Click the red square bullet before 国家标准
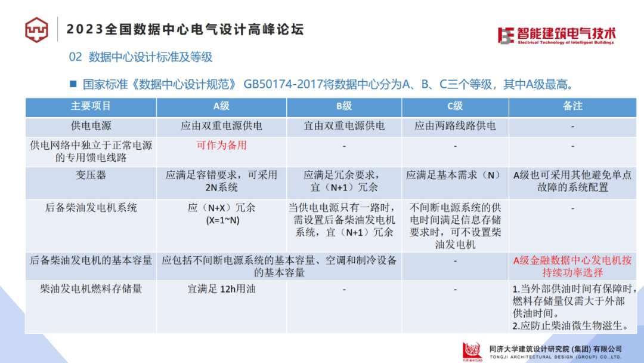Viewport: 644px width, 363px height. [73, 84]
